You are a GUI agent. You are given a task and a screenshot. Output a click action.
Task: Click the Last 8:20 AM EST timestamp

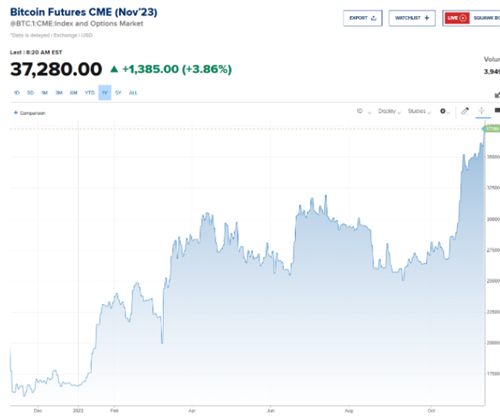[x=36, y=52]
